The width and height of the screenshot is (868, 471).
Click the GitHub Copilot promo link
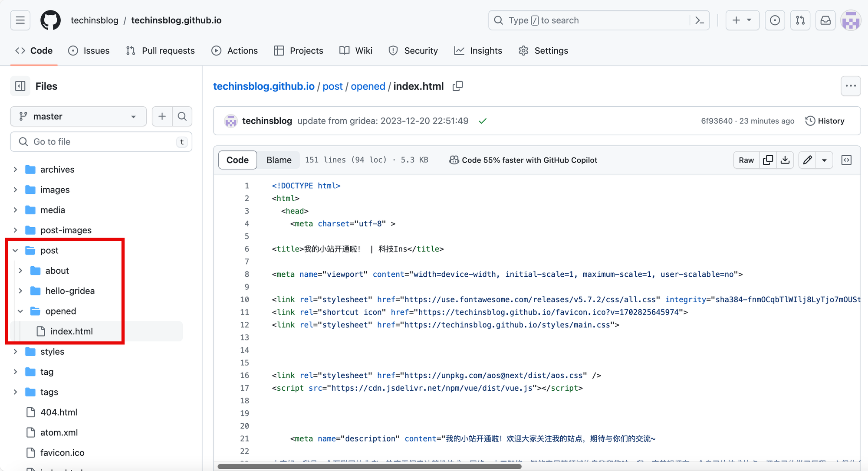pos(523,160)
